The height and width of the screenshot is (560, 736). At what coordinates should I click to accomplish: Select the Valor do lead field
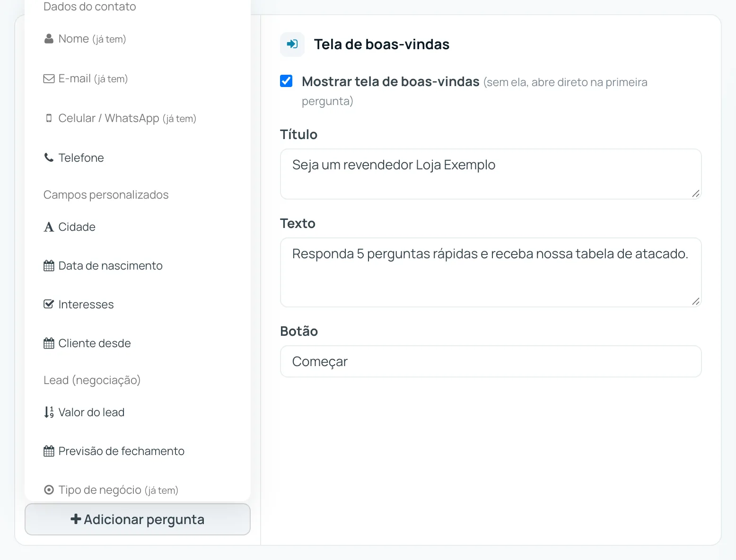138,412
